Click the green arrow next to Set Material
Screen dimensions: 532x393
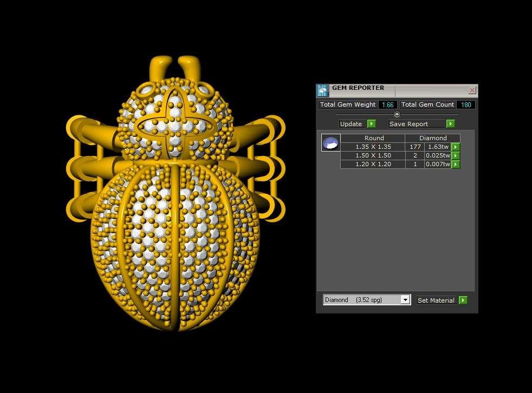click(463, 300)
